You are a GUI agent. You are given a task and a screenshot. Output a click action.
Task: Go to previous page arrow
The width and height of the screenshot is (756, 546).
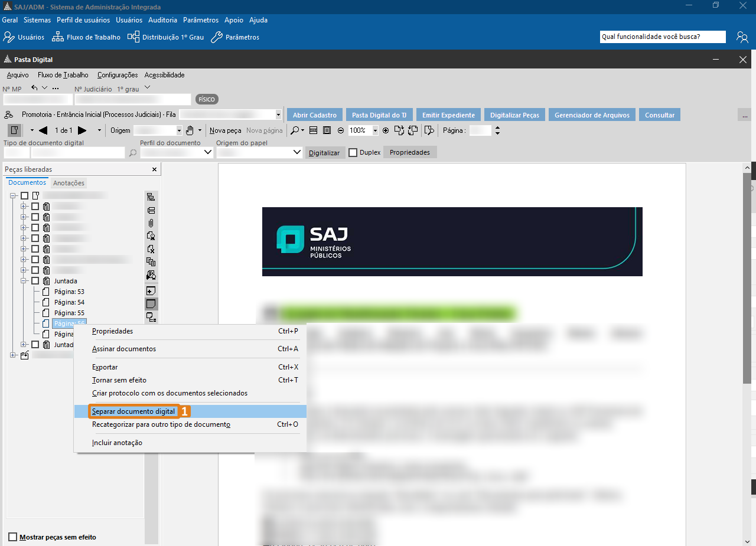43,130
